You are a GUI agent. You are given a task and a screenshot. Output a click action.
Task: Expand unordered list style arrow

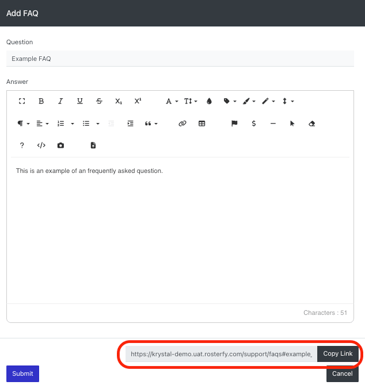(98, 124)
